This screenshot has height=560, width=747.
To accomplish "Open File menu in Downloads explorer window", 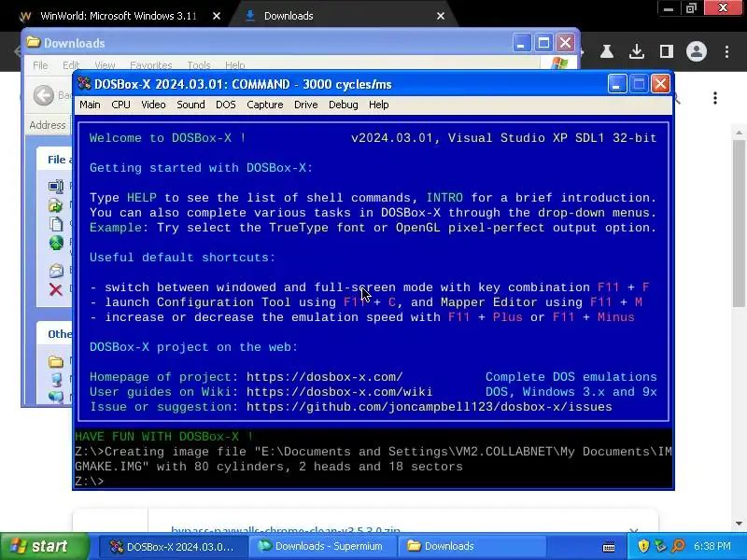I will [x=40, y=65].
